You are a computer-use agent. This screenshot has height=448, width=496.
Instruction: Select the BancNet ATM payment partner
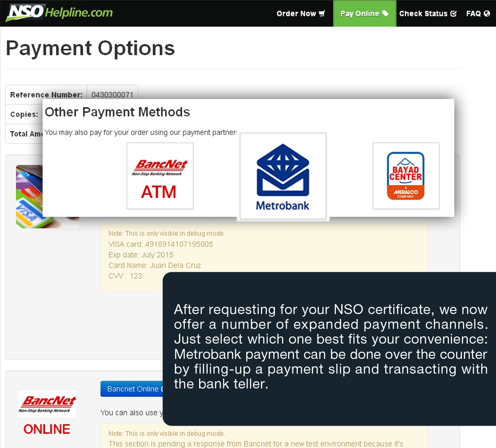click(x=160, y=176)
